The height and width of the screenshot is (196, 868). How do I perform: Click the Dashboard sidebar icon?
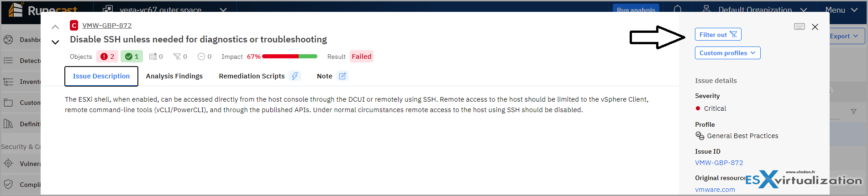(x=8, y=40)
